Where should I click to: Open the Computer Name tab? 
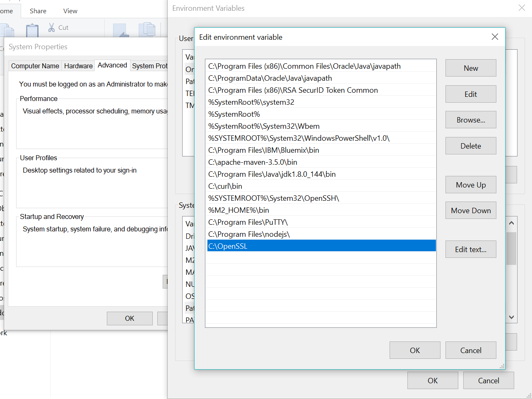(35, 65)
